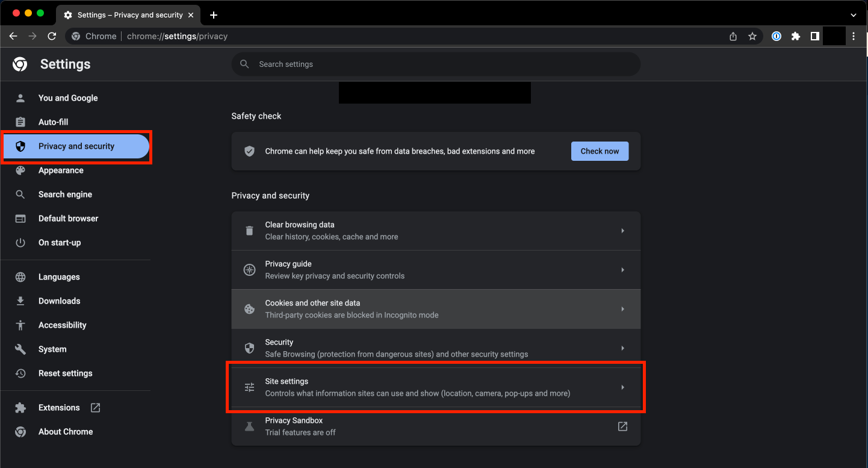Viewport: 868px width, 468px height.
Task: Click the share icon in the address bar
Action: tap(733, 36)
